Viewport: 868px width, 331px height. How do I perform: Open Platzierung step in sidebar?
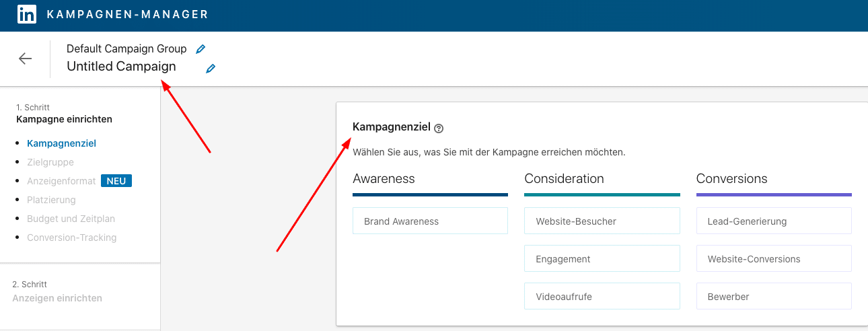pos(51,200)
